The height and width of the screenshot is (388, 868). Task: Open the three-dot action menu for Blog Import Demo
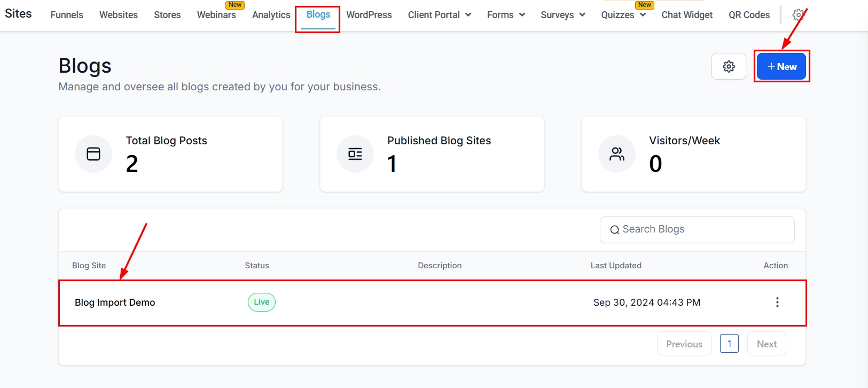pyautogui.click(x=777, y=302)
